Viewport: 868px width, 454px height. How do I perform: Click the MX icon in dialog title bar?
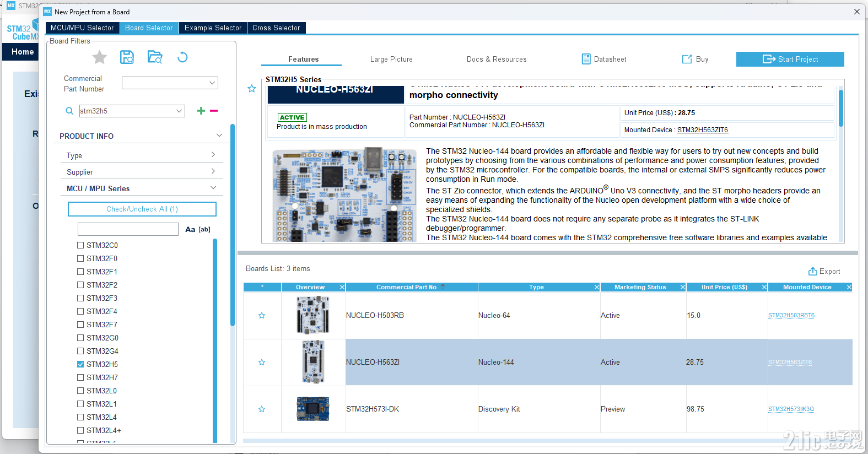[47, 12]
